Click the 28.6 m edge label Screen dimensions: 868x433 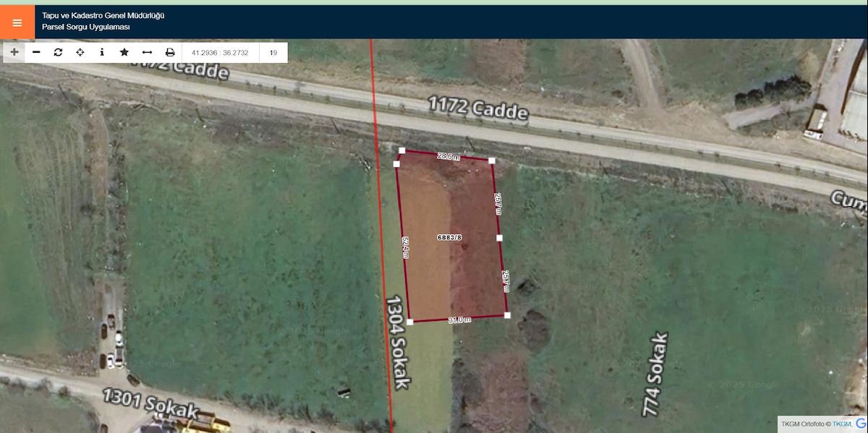coord(448,155)
